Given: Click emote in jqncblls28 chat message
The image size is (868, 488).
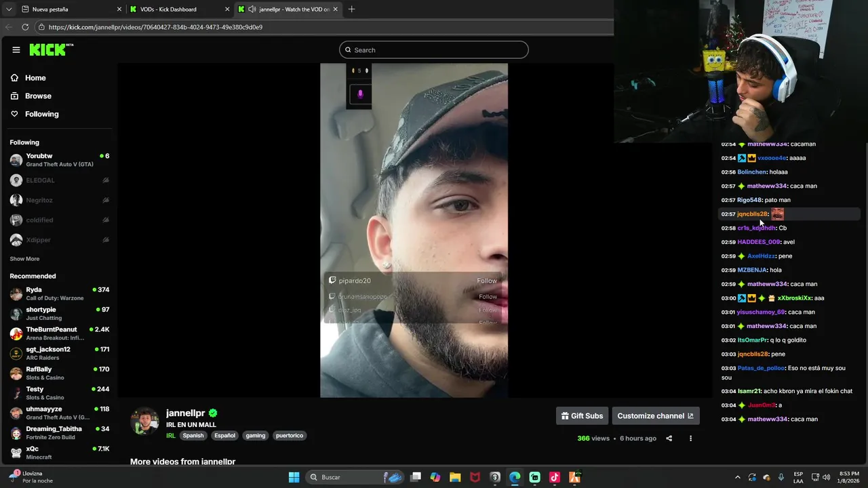Looking at the screenshot, I should 777,214.
